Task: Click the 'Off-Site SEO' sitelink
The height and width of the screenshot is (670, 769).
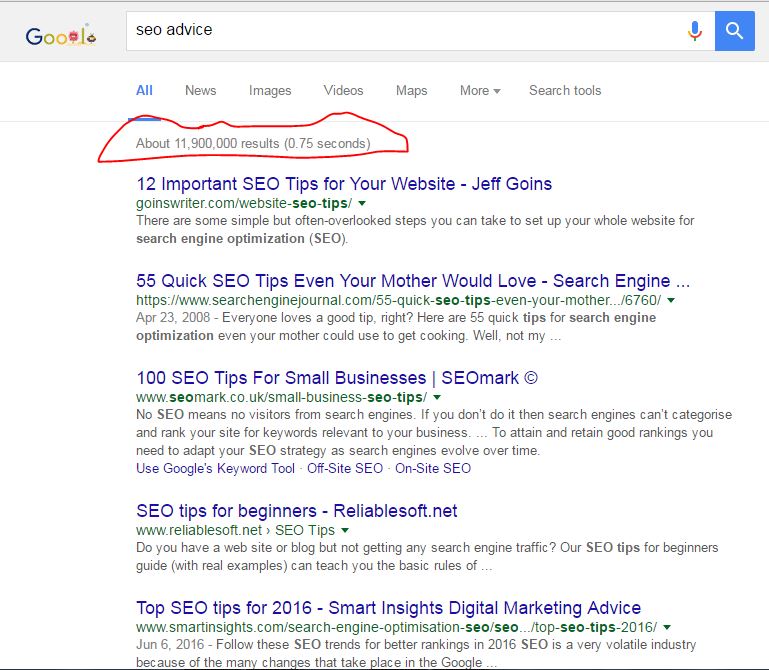Action: coord(345,468)
